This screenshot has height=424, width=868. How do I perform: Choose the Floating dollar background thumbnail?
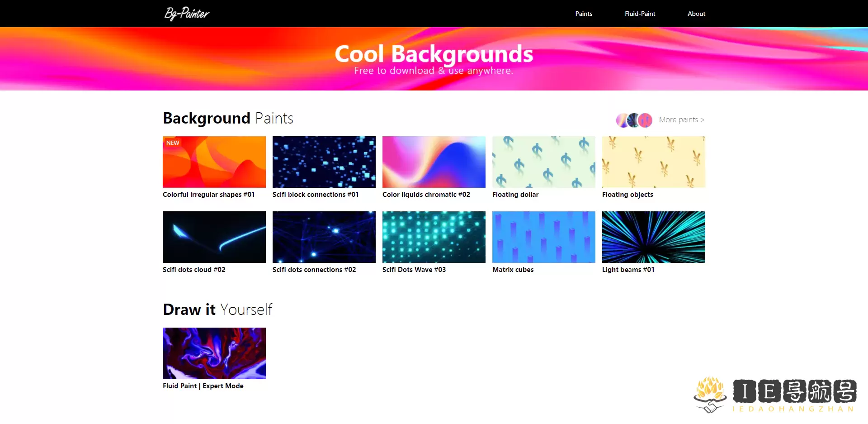544,162
